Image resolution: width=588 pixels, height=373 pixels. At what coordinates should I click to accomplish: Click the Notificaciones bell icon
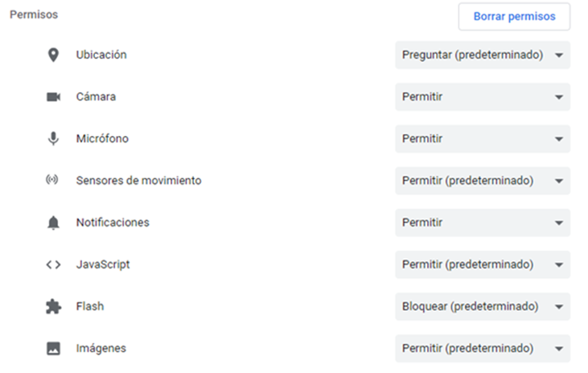tap(53, 223)
